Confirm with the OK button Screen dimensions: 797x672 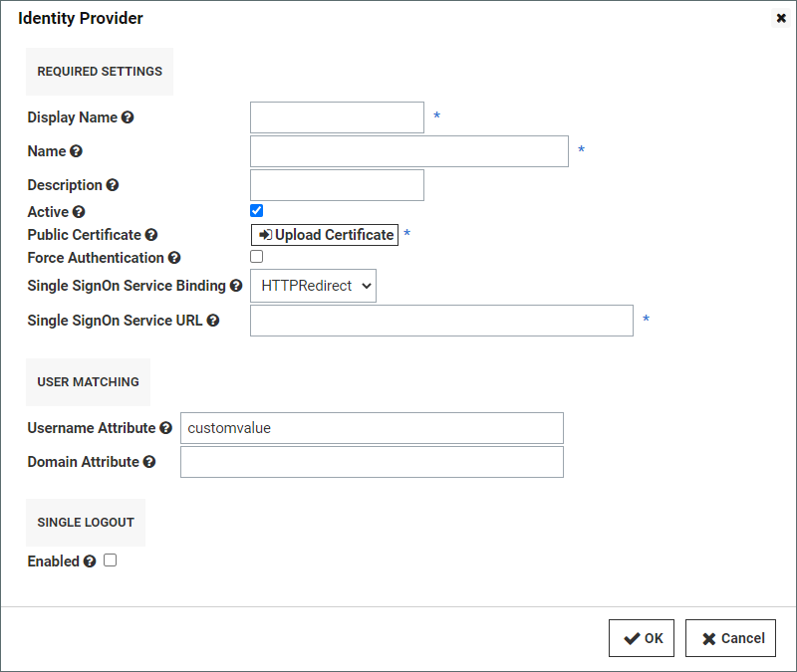(642, 638)
